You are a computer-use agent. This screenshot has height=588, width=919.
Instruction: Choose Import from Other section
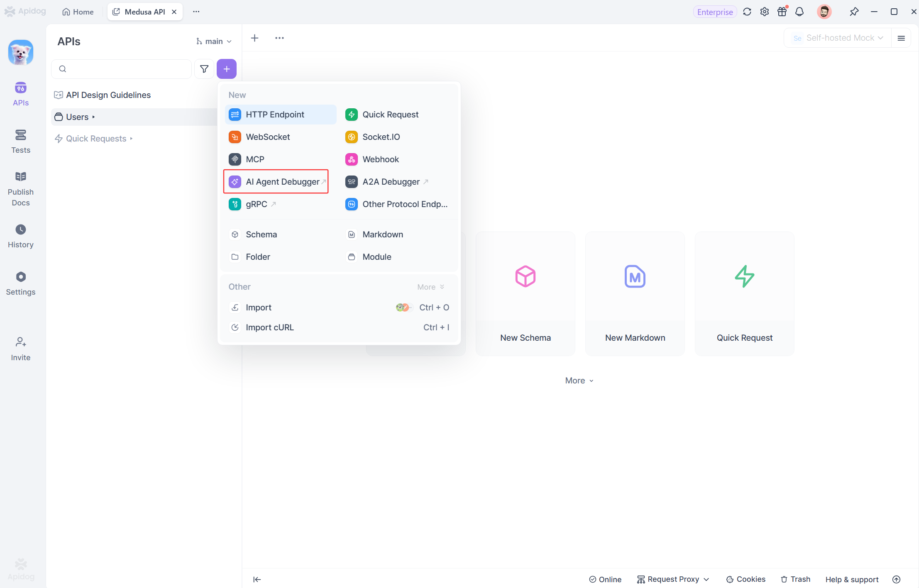click(x=339, y=307)
